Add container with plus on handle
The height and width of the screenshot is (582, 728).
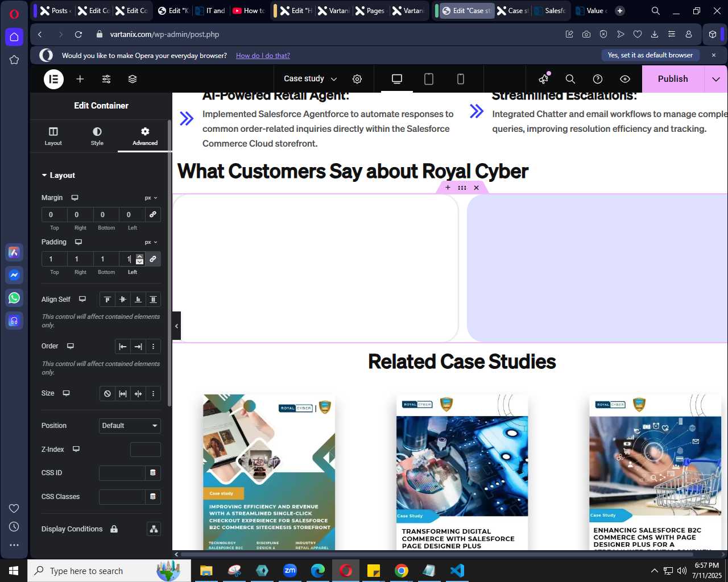[448, 188]
